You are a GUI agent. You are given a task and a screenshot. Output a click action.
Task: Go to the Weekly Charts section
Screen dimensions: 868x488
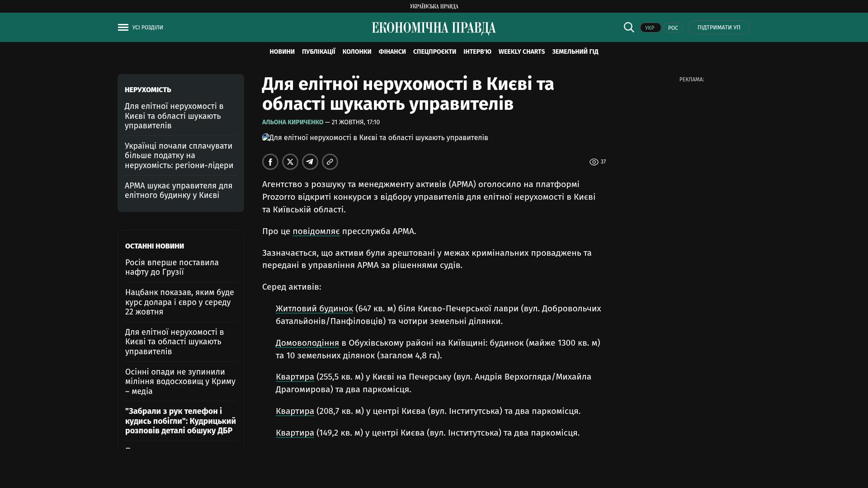[x=521, y=52]
